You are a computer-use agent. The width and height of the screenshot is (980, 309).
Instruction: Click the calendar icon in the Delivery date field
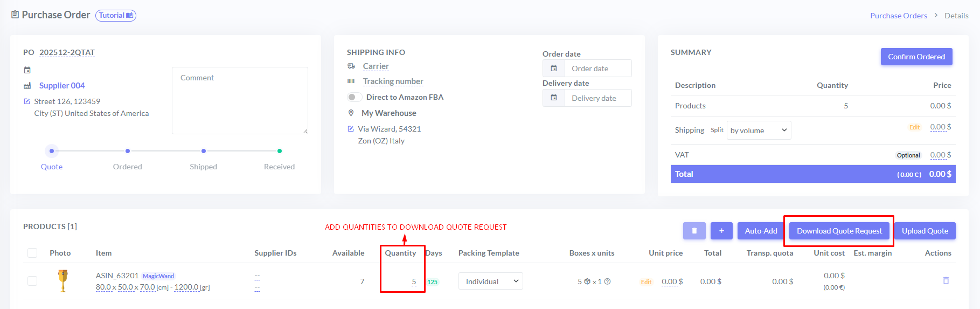click(554, 98)
